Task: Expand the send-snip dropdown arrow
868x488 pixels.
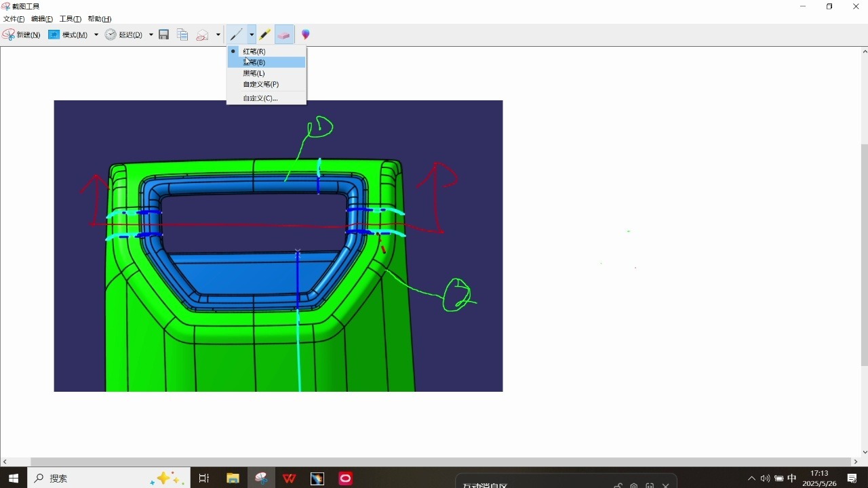Action: pyautogui.click(x=218, y=35)
